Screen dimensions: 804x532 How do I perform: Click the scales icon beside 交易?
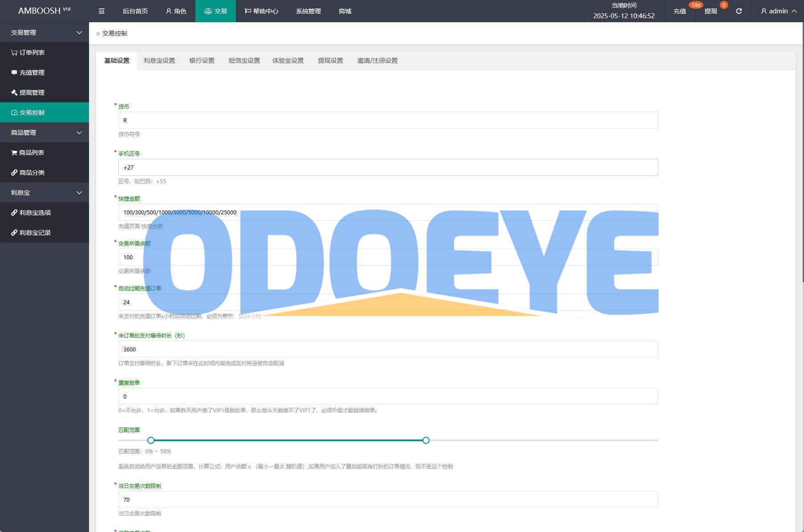coord(208,11)
